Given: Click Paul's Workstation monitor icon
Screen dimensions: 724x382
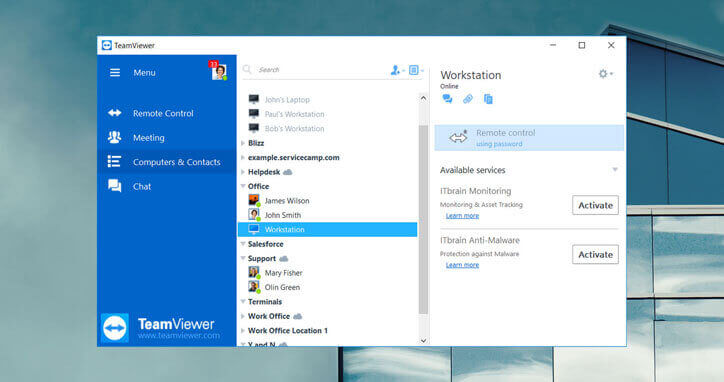Looking at the screenshot, I should point(253,114).
